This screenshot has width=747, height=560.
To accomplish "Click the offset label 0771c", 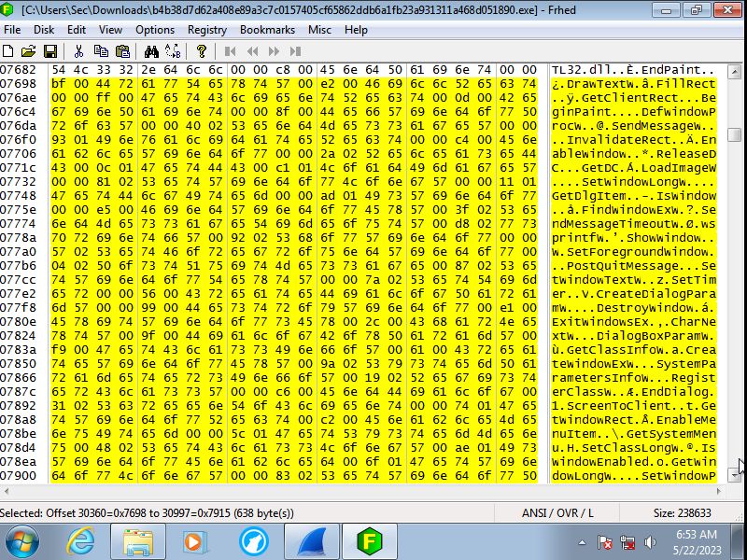I will point(18,168).
